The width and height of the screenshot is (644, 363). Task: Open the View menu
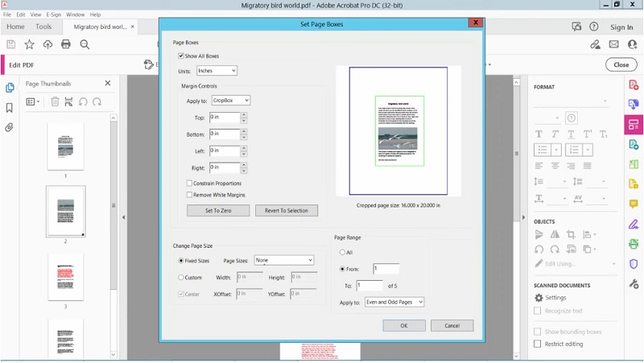click(35, 14)
